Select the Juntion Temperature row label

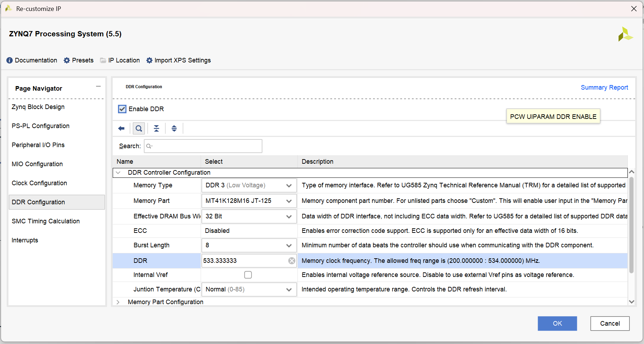pos(167,289)
